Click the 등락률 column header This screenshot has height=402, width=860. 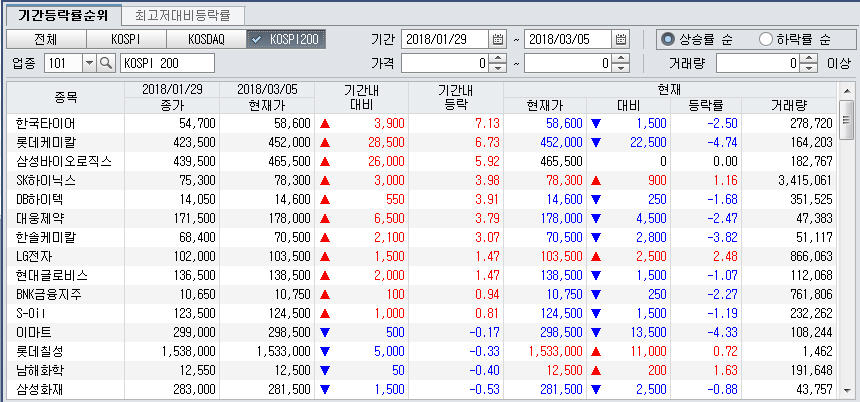pos(704,106)
